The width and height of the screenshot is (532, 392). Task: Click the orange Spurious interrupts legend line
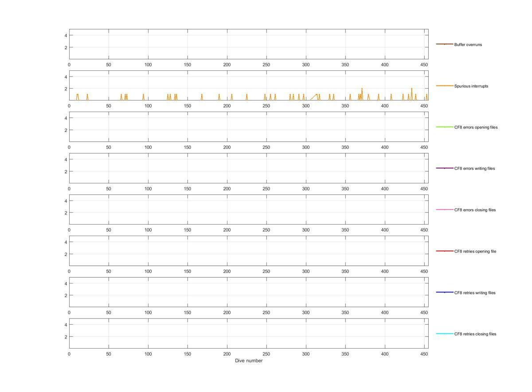click(445, 85)
